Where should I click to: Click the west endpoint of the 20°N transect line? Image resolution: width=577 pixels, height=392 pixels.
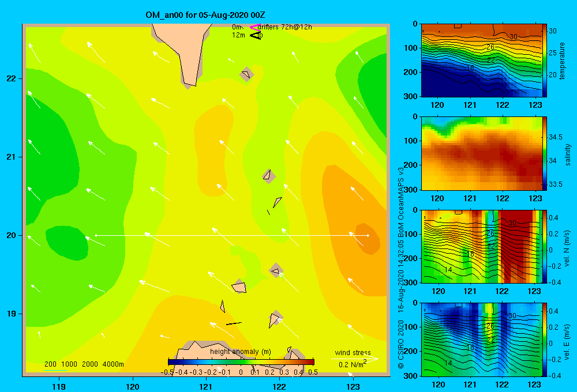(96, 235)
